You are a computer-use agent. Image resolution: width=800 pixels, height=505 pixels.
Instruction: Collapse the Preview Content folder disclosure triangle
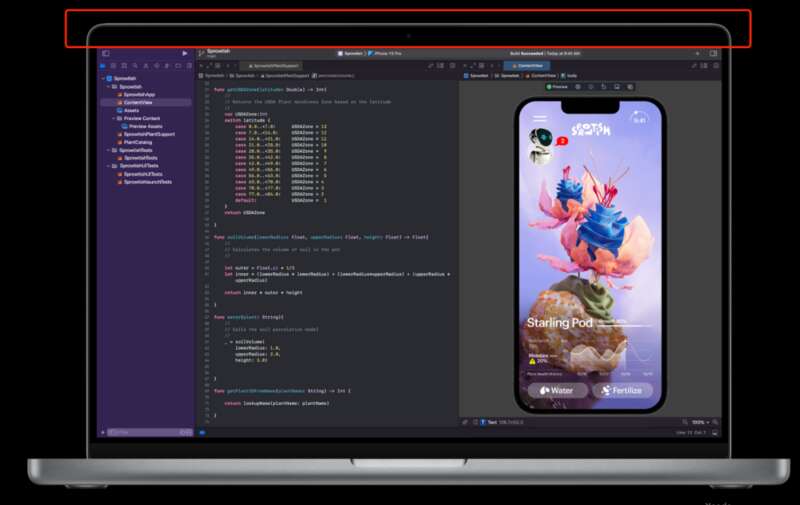coord(114,118)
